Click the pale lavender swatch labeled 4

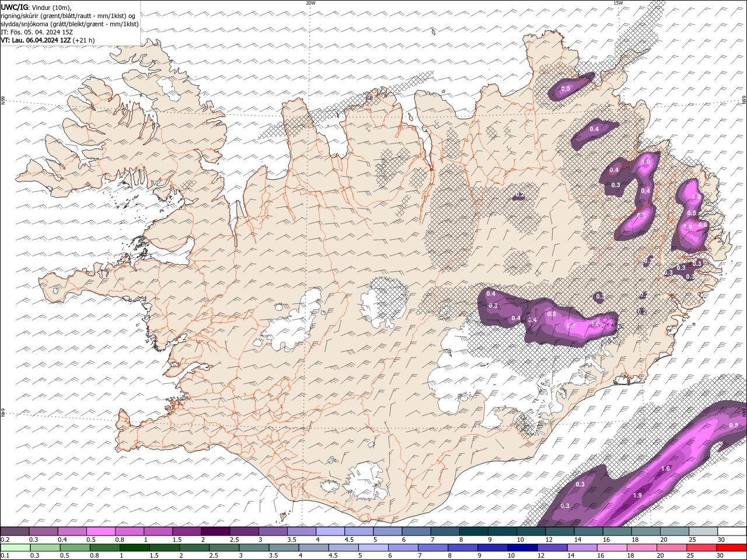[x=330, y=531]
